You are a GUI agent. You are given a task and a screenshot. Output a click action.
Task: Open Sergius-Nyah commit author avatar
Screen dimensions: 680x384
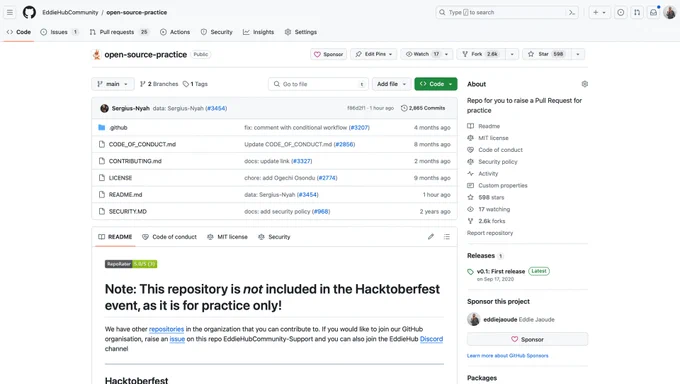coord(104,108)
